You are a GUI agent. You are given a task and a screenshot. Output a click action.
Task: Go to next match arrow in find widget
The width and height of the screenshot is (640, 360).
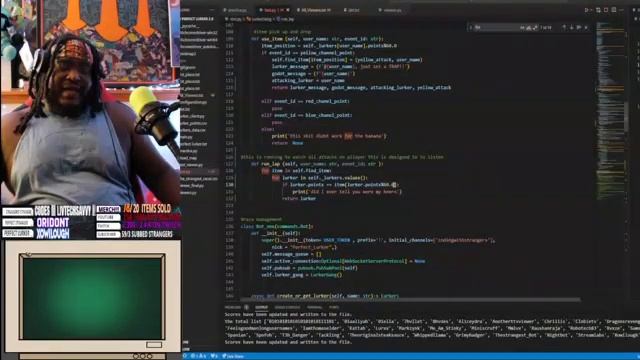[x=571, y=27]
